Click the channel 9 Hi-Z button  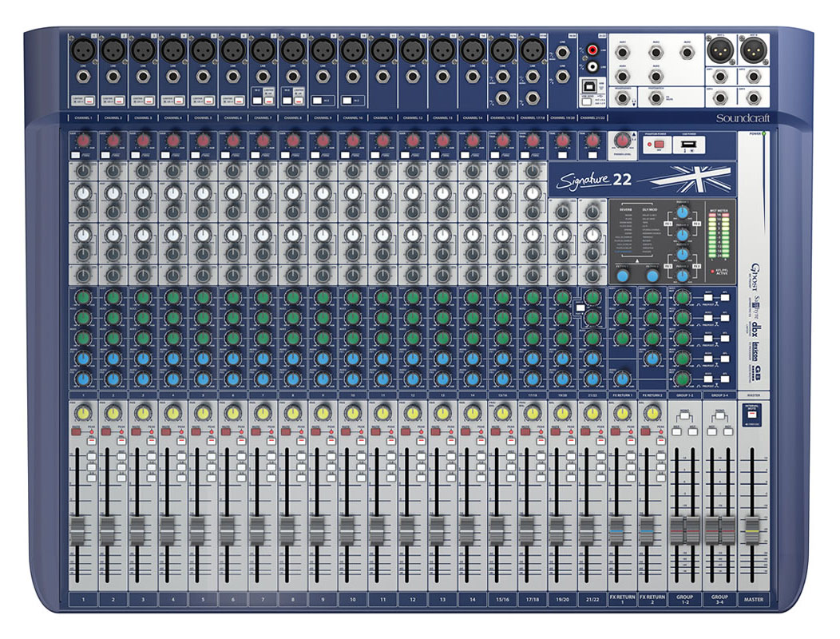click(317, 100)
